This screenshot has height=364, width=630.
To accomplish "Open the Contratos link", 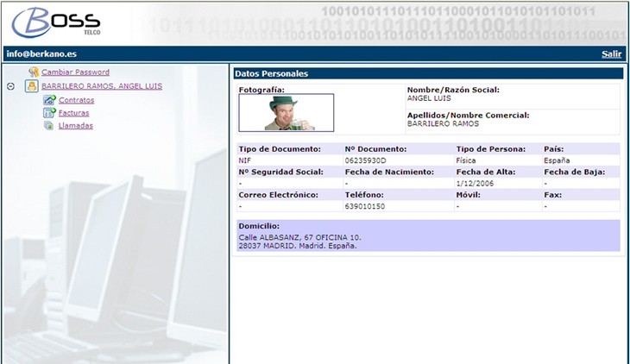I will pyautogui.click(x=77, y=100).
